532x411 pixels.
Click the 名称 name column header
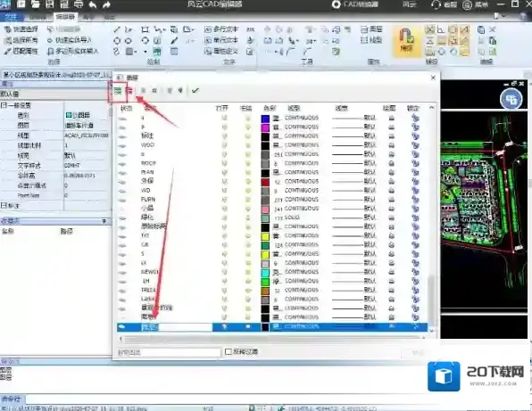(x=150, y=109)
